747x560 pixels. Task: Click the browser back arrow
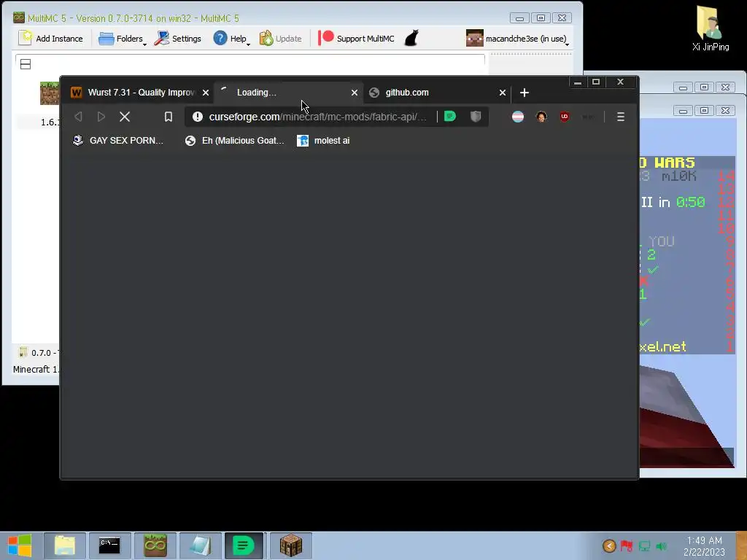click(79, 117)
